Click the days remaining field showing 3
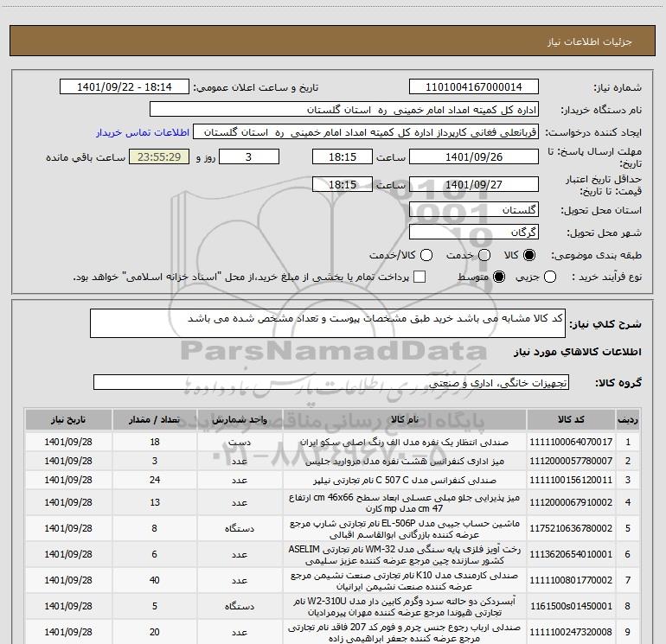 click(249, 156)
